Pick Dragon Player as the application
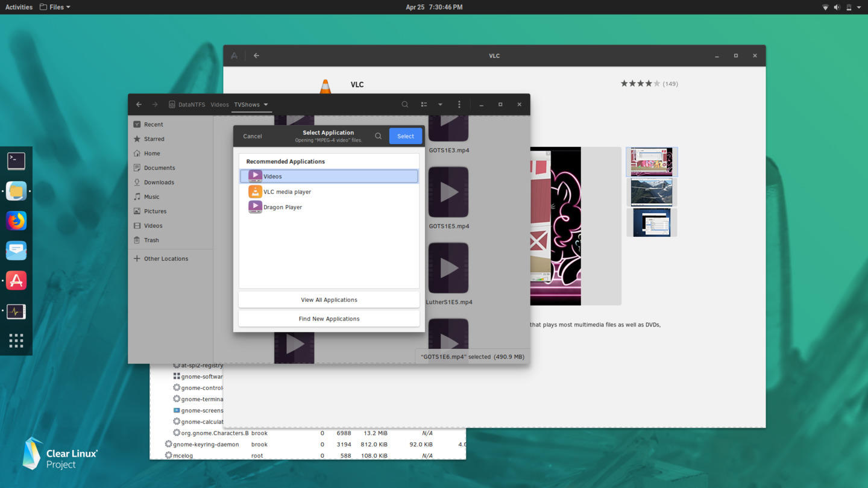The height and width of the screenshot is (488, 868). click(329, 207)
